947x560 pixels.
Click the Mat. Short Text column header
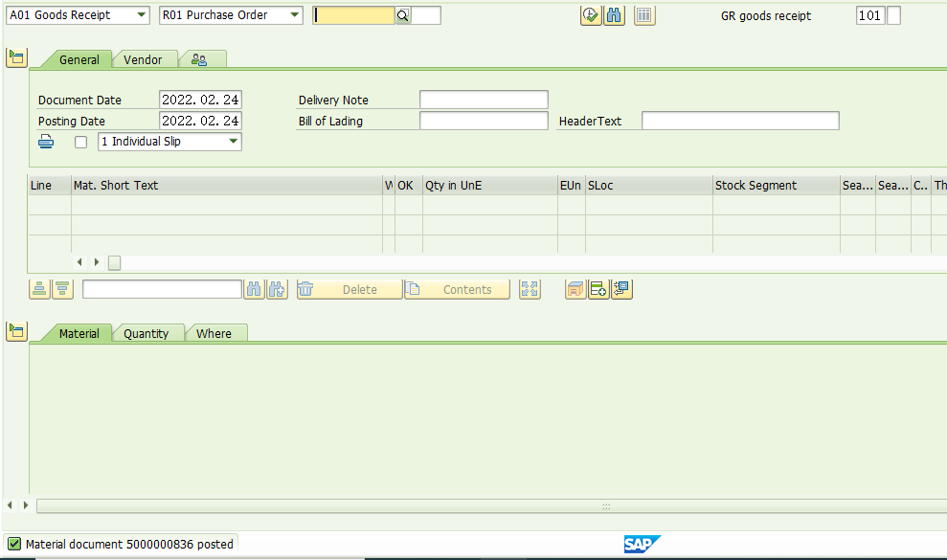click(x=227, y=186)
